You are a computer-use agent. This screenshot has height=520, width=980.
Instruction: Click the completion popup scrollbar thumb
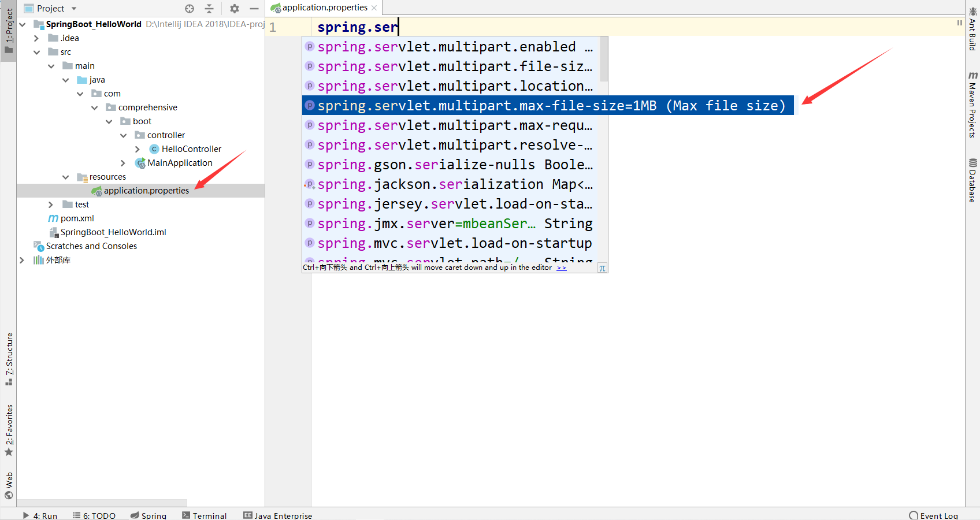604,59
